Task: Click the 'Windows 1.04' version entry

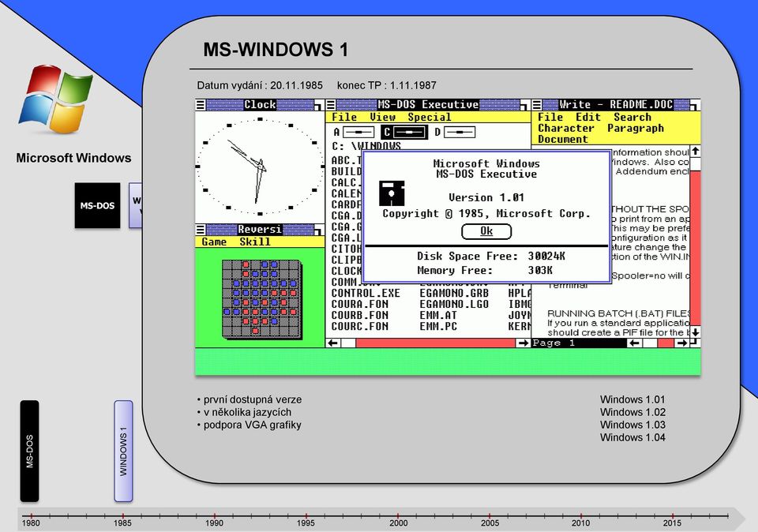Action: (x=632, y=437)
